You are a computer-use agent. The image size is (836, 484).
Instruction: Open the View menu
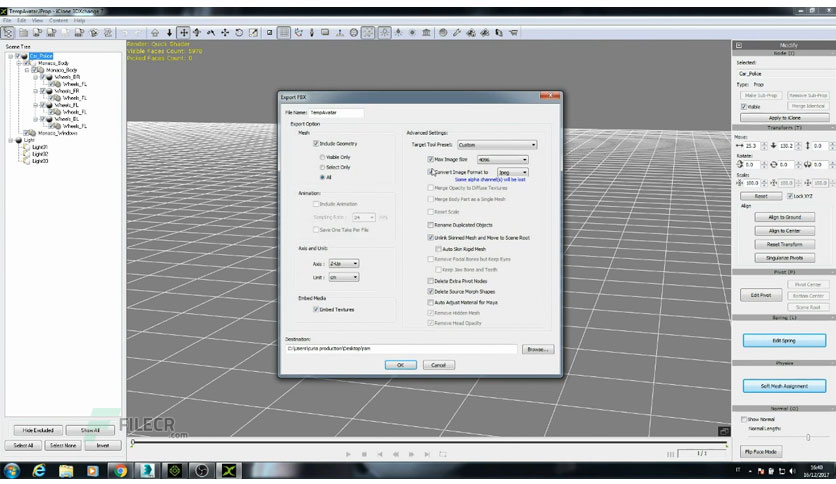point(37,20)
